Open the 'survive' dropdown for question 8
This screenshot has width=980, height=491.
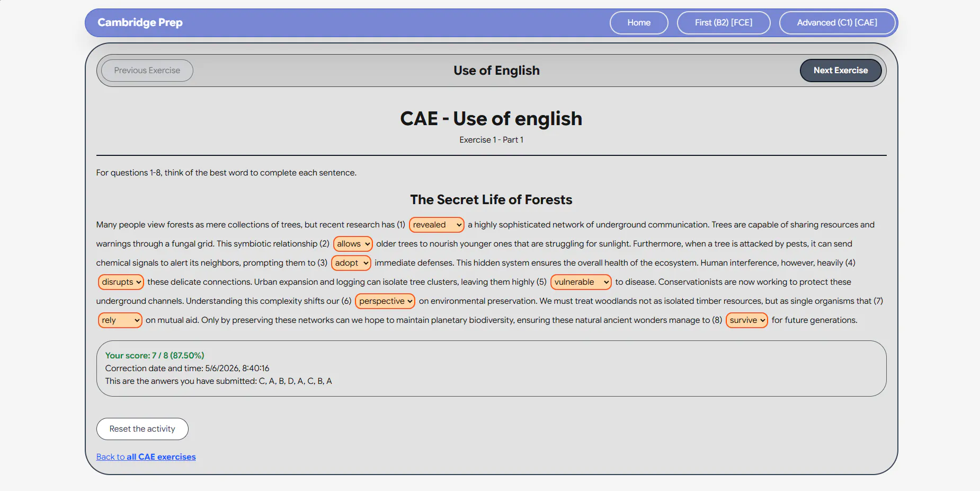(747, 320)
